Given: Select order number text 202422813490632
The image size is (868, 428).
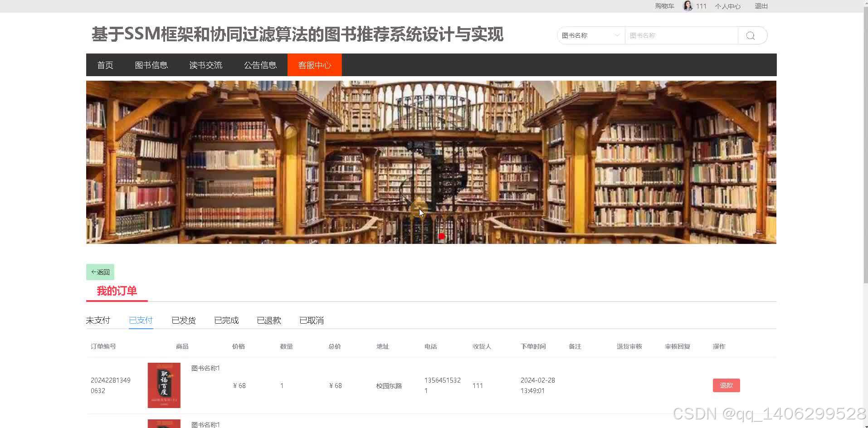Looking at the screenshot, I should [x=111, y=385].
